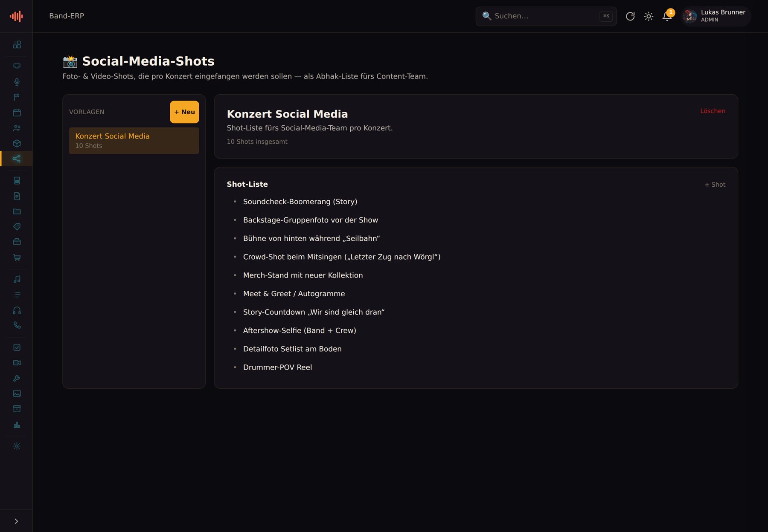Screen dimensions: 768x532
Task: Click the folder sidebar icon
Action: [17, 211]
